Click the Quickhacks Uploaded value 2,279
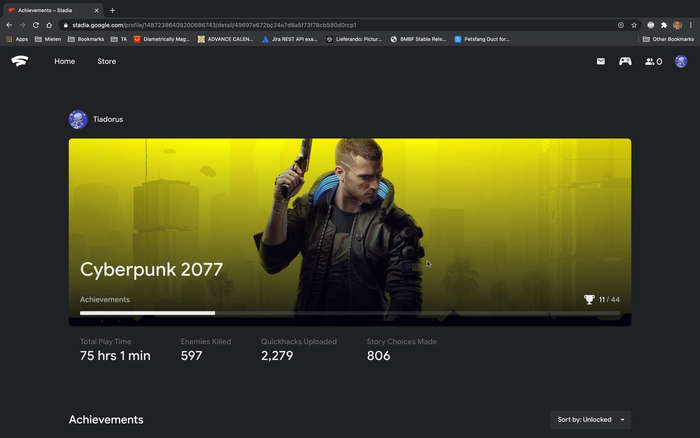700x438 pixels. (x=277, y=356)
